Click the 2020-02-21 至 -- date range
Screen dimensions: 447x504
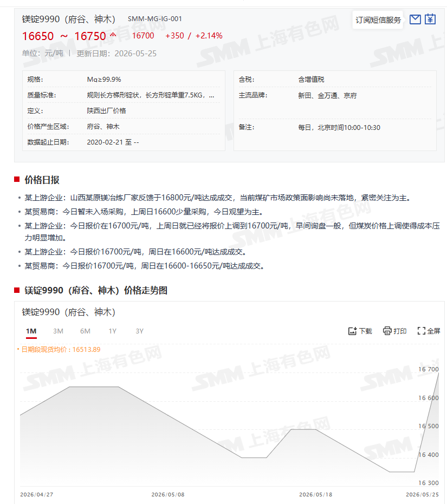[113, 142]
